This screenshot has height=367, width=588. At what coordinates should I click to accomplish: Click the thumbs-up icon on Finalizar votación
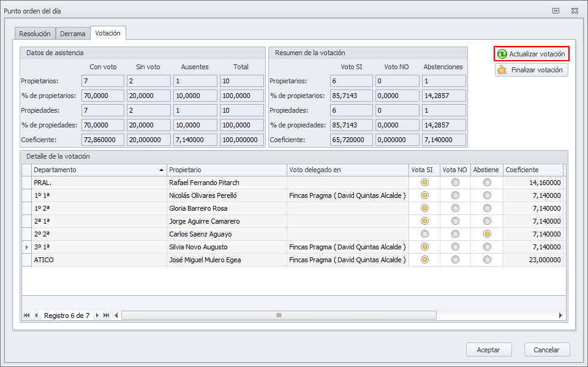502,70
